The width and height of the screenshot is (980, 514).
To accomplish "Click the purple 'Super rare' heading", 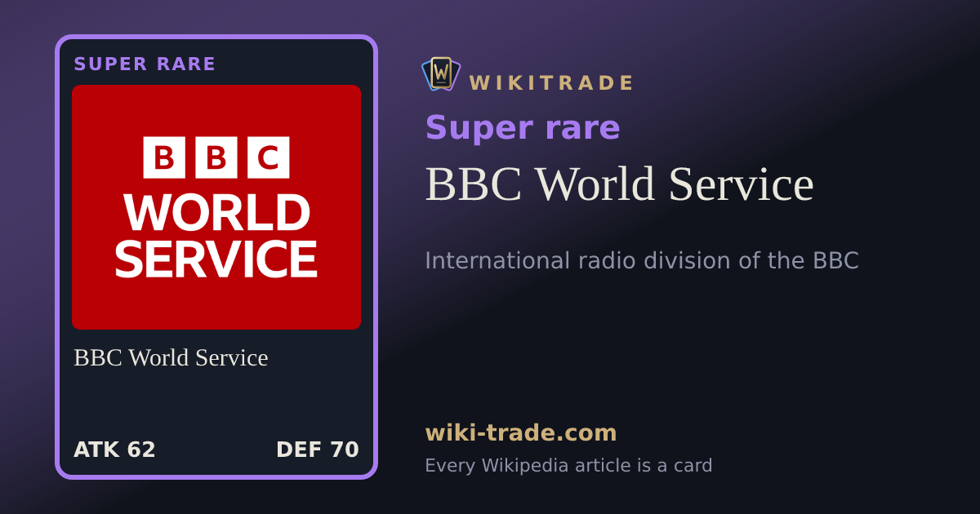I will coord(523,127).
